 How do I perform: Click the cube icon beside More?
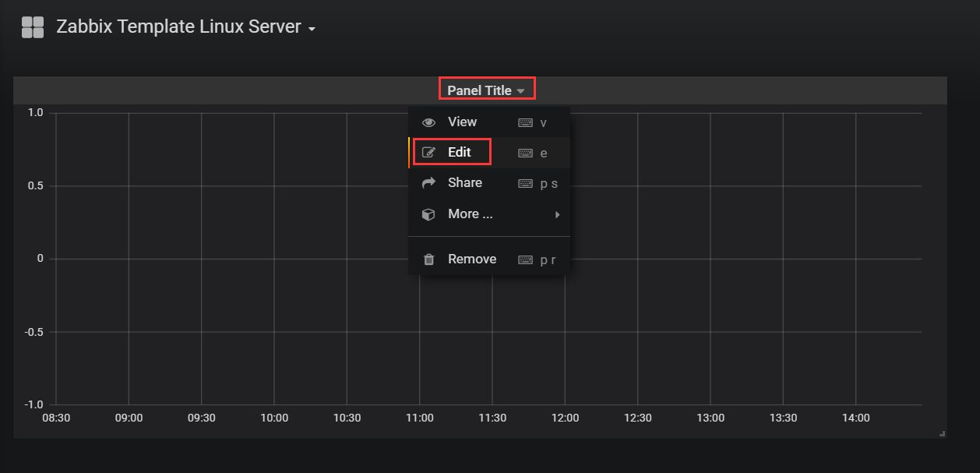pyautogui.click(x=428, y=214)
